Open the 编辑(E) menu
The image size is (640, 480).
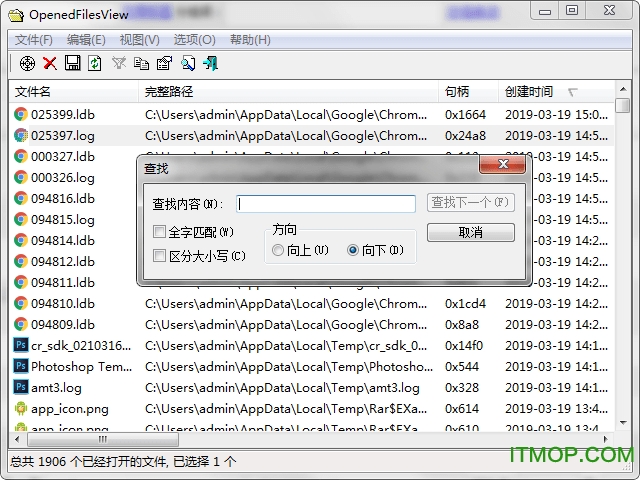click(x=86, y=40)
